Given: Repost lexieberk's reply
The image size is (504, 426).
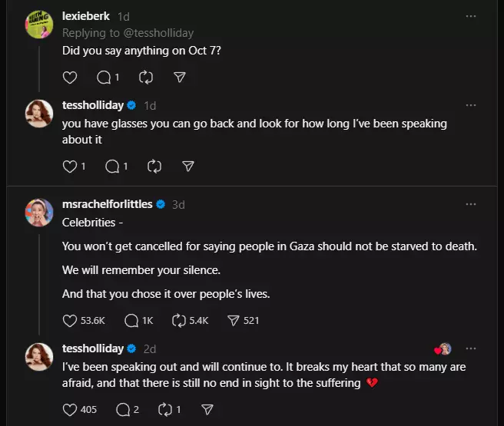Looking at the screenshot, I should tap(146, 78).
